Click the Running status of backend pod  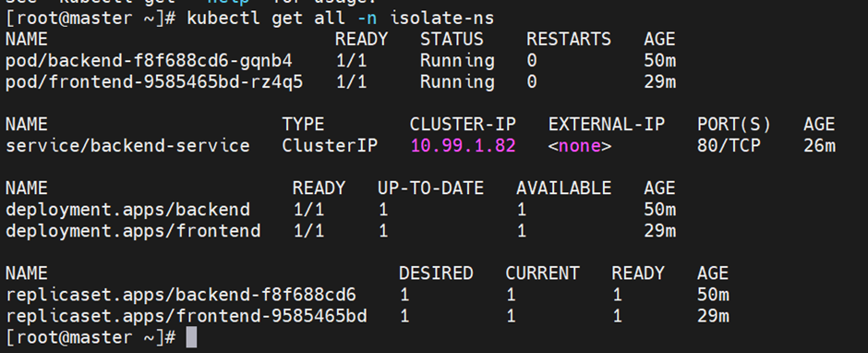[x=457, y=61]
